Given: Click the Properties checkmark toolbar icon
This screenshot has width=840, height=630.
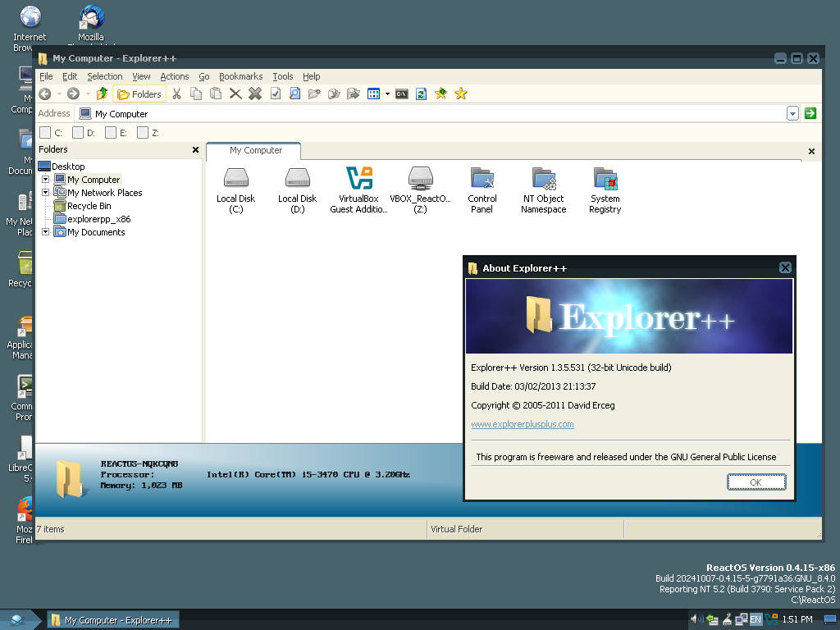Looking at the screenshot, I should pyautogui.click(x=275, y=94).
